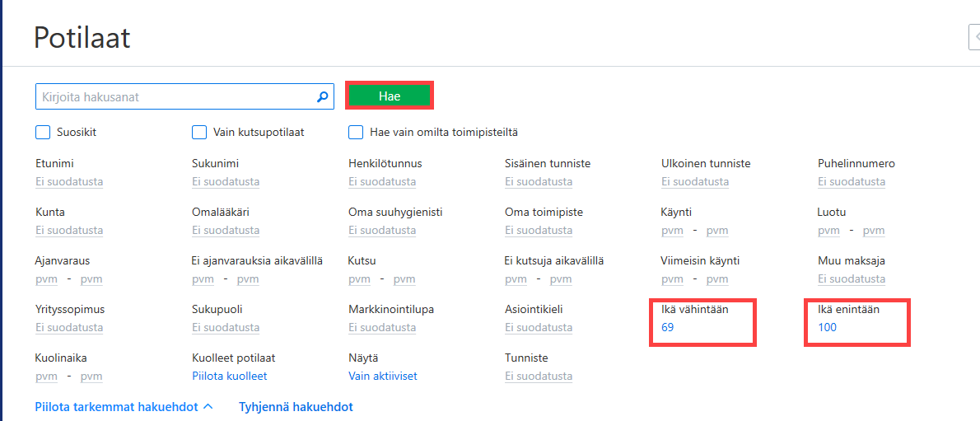Set the Kutsu end date
The height and width of the screenshot is (421, 980).
[x=404, y=279]
